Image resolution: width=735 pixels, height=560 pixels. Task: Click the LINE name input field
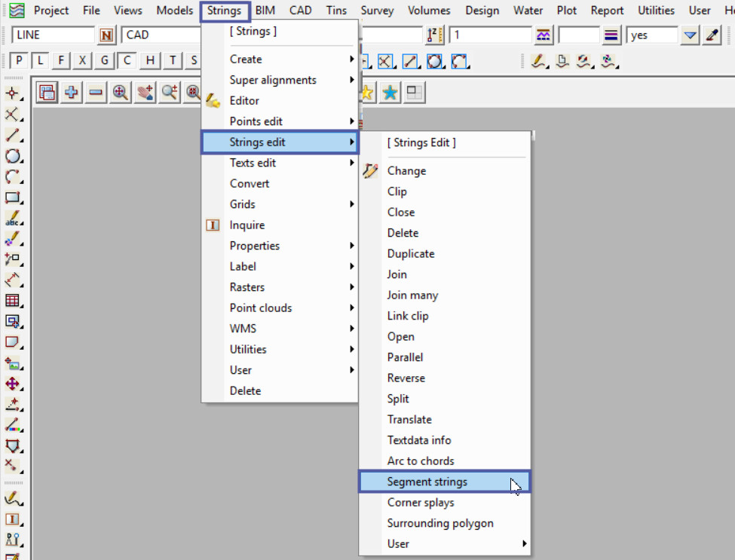pos(54,35)
